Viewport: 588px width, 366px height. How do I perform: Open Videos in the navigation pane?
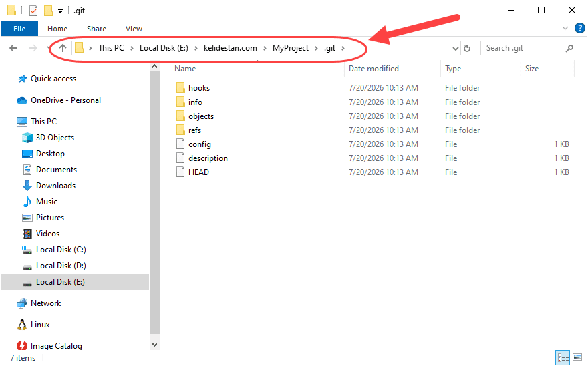pos(47,234)
